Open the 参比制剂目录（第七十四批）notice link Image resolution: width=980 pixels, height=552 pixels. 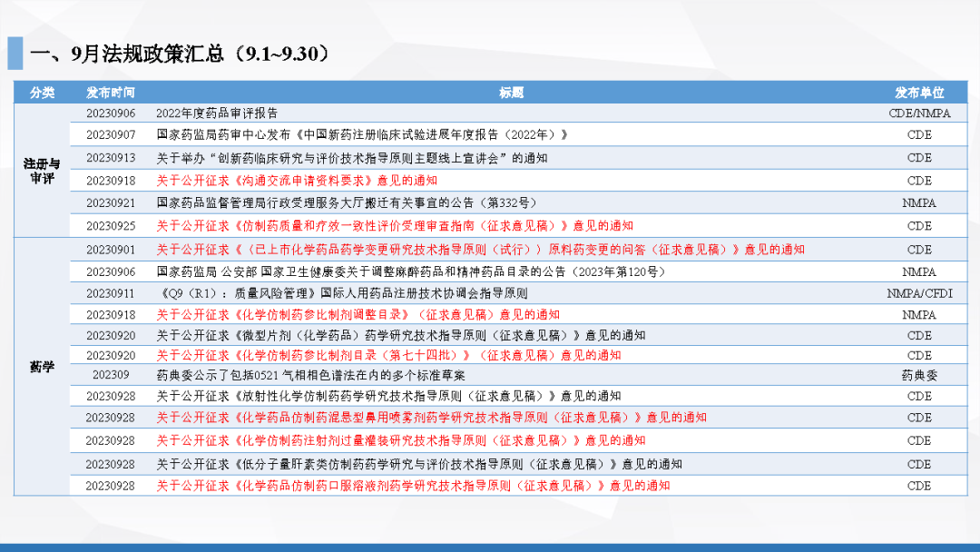(x=388, y=355)
